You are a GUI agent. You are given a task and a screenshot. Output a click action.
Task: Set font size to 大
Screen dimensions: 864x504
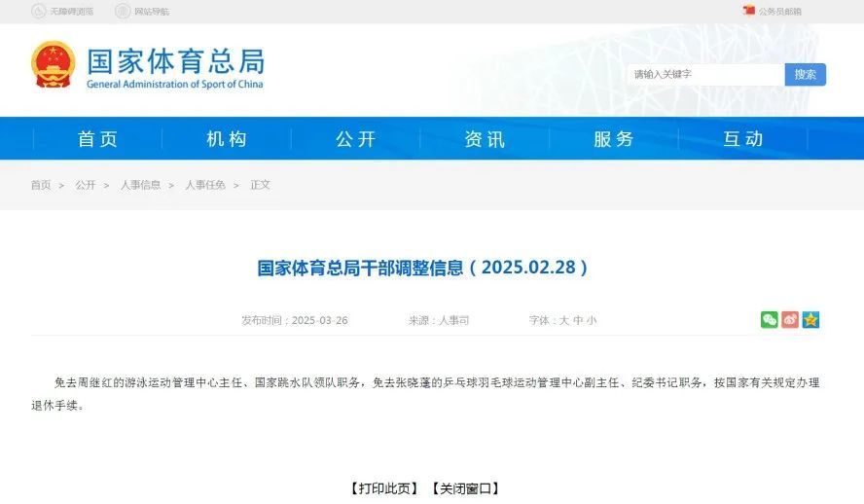(563, 320)
